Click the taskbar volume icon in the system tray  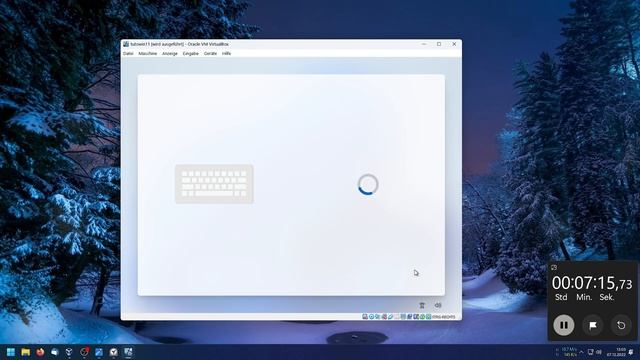pos(598,352)
